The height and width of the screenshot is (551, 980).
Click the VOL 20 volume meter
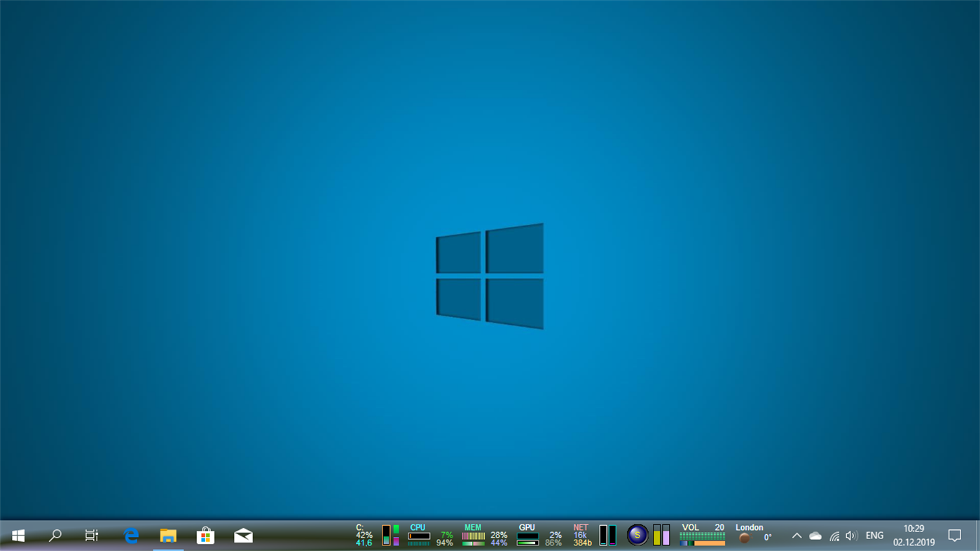click(703, 535)
